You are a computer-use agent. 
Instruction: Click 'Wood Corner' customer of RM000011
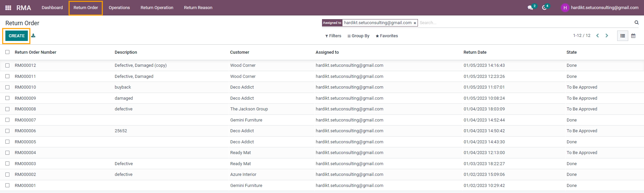pyautogui.click(x=243, y=76)
